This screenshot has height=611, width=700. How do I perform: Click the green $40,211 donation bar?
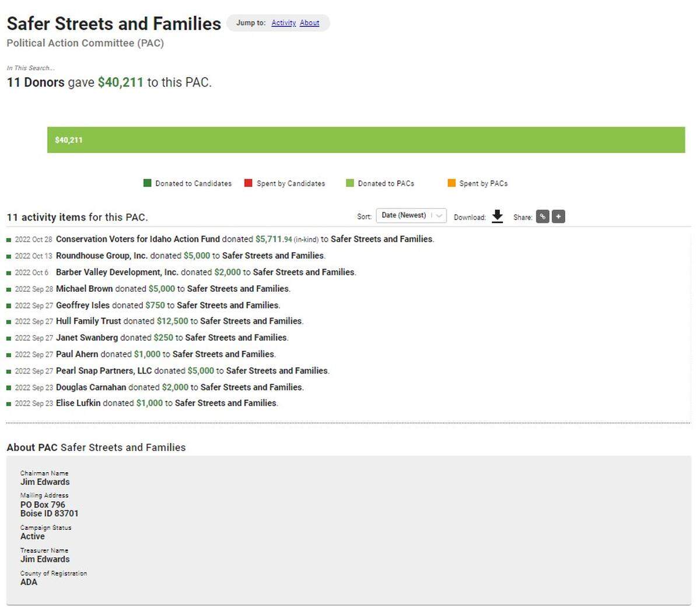(366, 140)
